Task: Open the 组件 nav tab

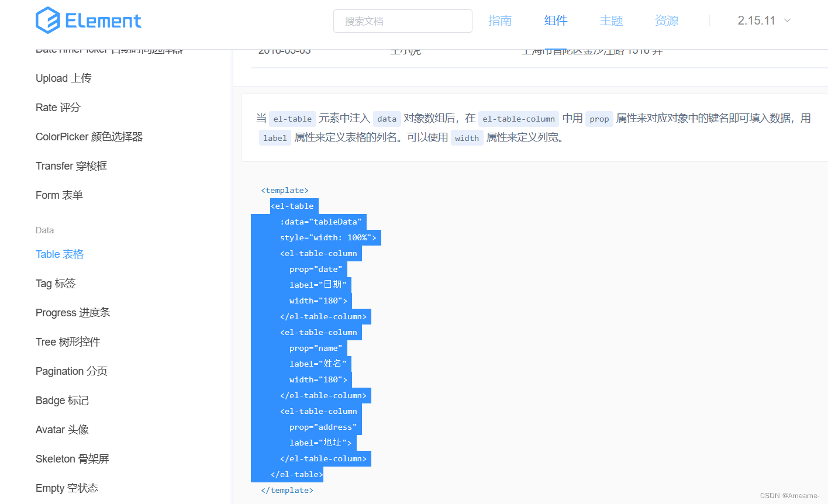Action: (556, 20)
